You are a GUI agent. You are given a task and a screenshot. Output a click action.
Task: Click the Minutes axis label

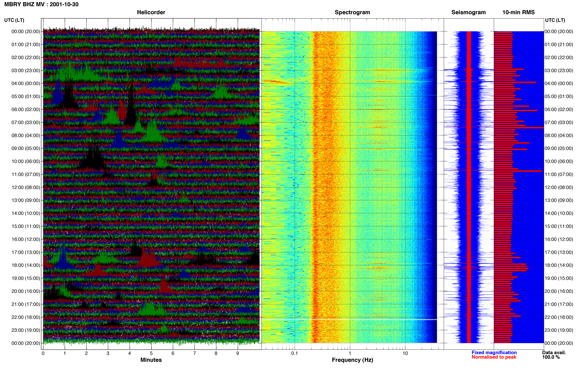click(x=151, y=360)
